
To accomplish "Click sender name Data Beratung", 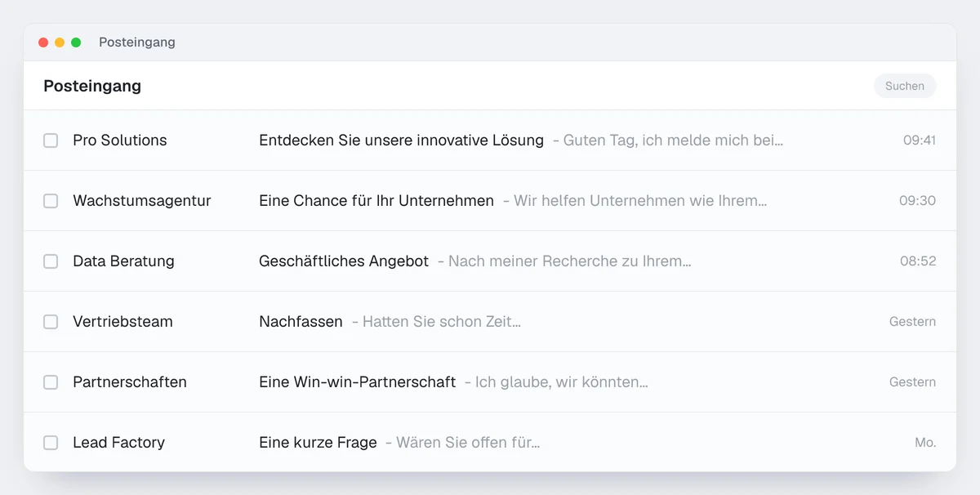I will (x=123, y=261).
